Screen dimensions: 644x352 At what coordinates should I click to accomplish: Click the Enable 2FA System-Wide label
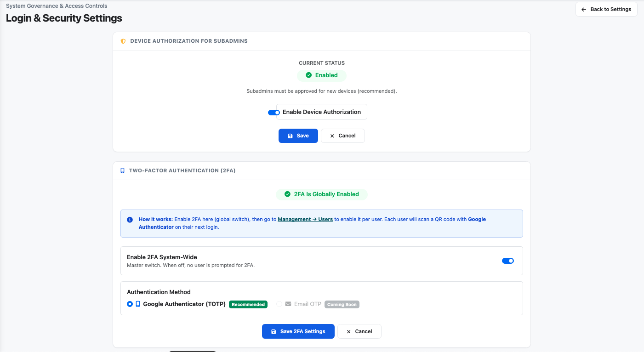(162, 257)
